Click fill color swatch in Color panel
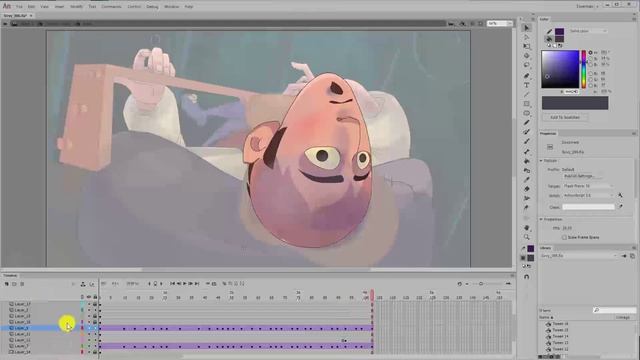 click(559, 39)
